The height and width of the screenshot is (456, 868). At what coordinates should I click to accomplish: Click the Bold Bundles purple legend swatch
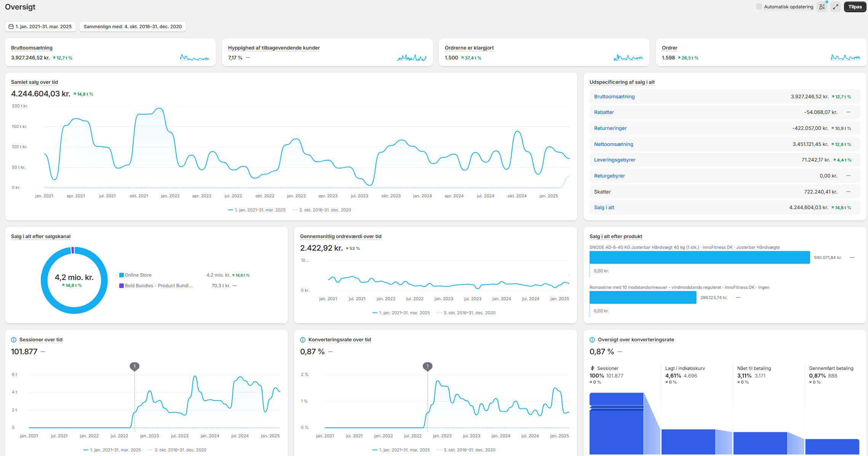click(121, 286)
